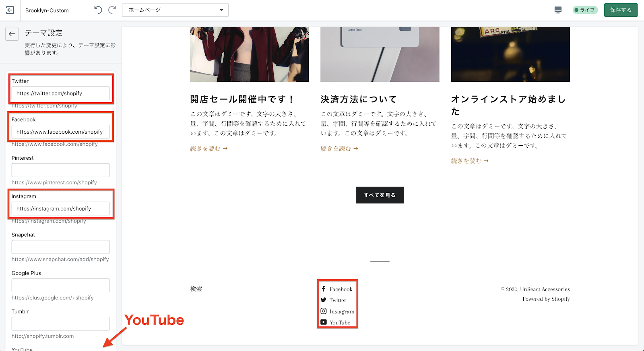Click the undo arrow icon
Image resolution: width=644 pixels, height=351 pixels.
coord(98,10)
